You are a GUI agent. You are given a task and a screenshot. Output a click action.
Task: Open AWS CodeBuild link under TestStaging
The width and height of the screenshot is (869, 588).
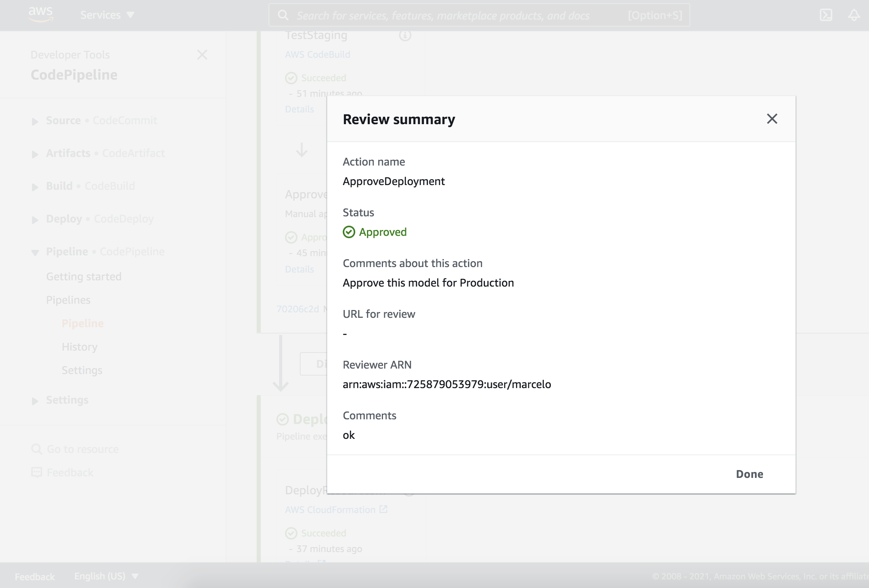point(317,55)
